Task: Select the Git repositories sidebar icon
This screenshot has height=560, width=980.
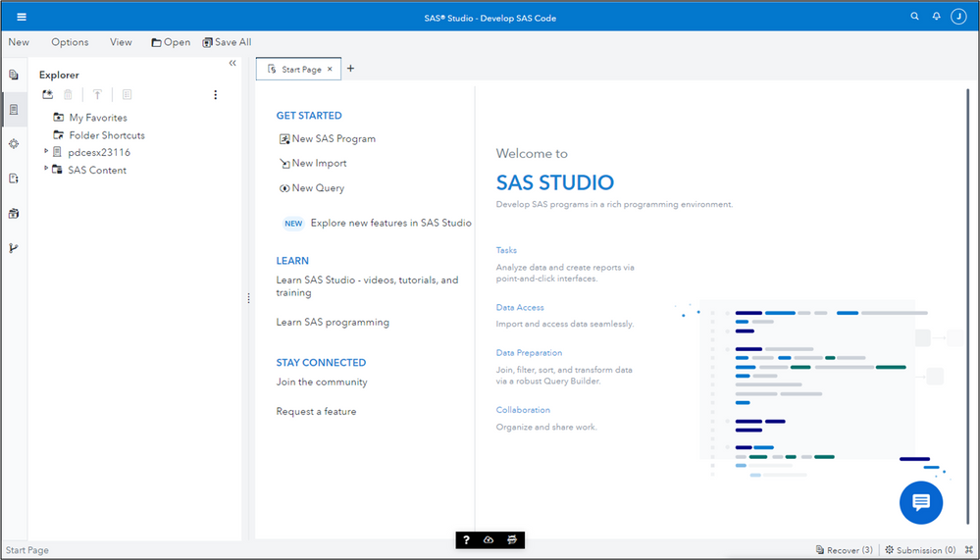Action: (14, 248)
